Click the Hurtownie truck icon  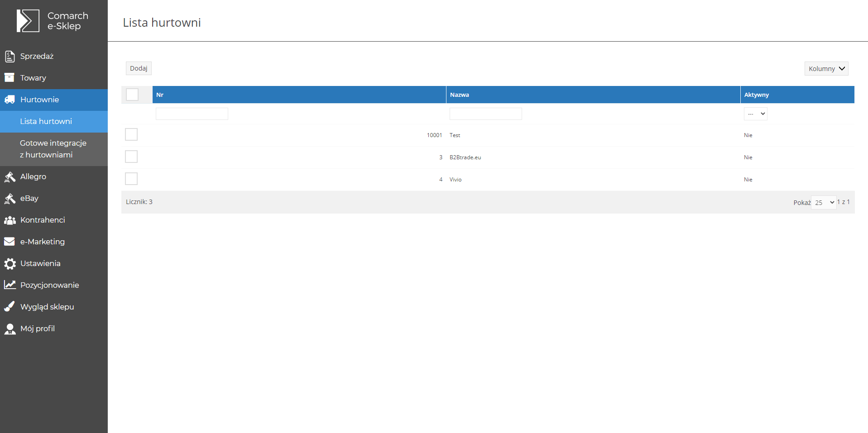point(10,100)
